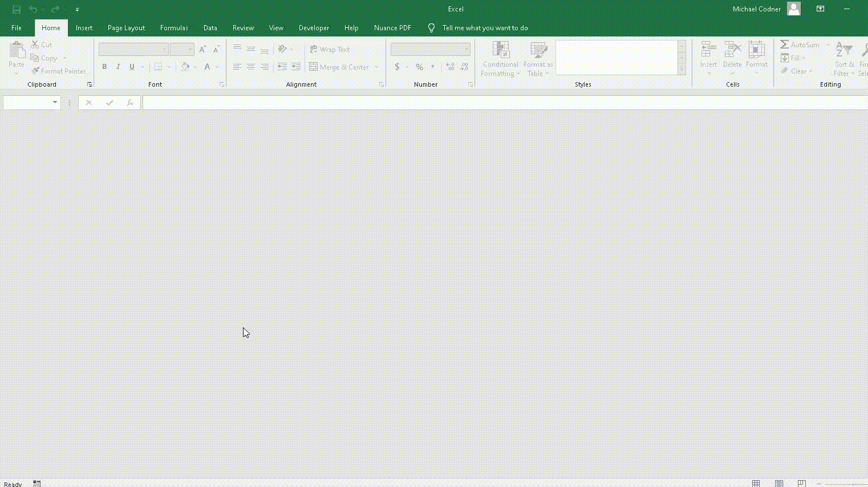The image size is (868, 487).
Task: Click Decrease Indent icon
Action: point(282,67)
